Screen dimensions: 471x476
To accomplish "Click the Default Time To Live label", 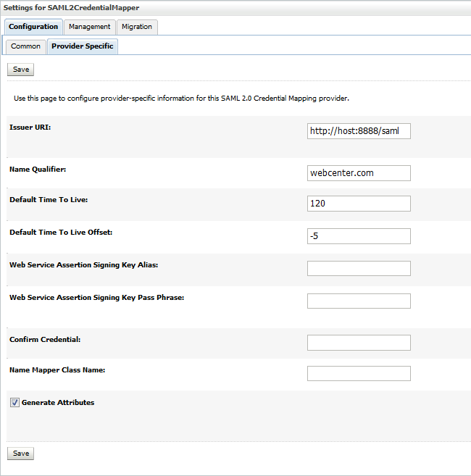I will click(49, 200).
